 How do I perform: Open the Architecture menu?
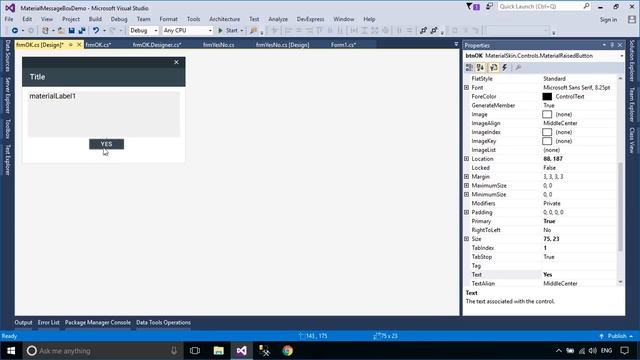pyautogui.click(x=224, y=19)
